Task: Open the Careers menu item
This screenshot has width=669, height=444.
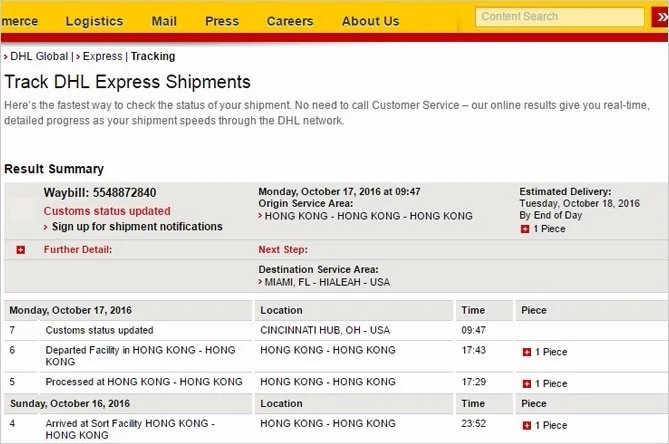Action: pyautogui.click(x=290, y=21)
